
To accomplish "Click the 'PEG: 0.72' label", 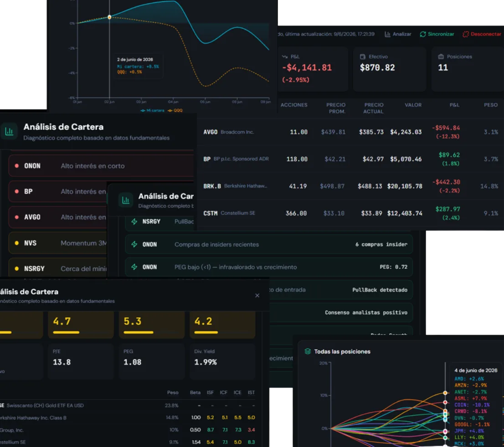I will [x=393, y=267].
